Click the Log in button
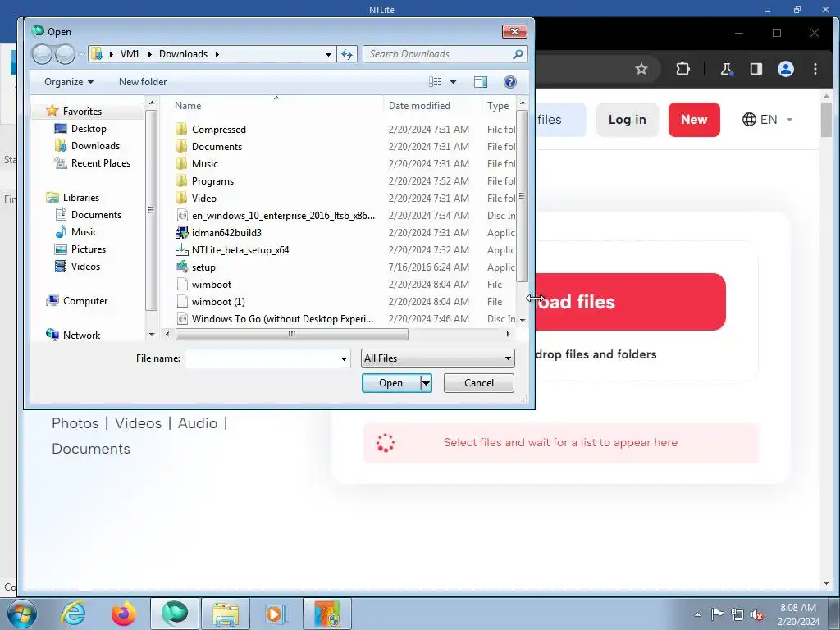Viewport: 840px width, 630px height. coord(628,120)
